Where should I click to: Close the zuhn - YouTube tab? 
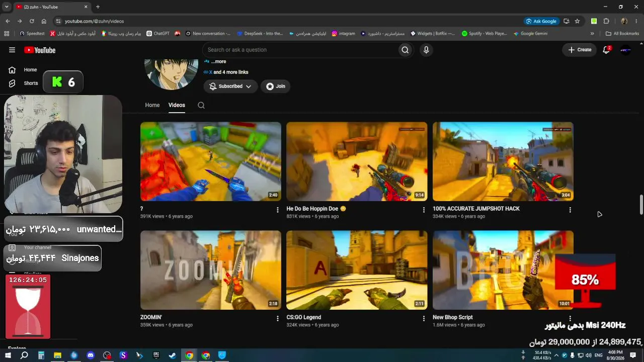86,7
